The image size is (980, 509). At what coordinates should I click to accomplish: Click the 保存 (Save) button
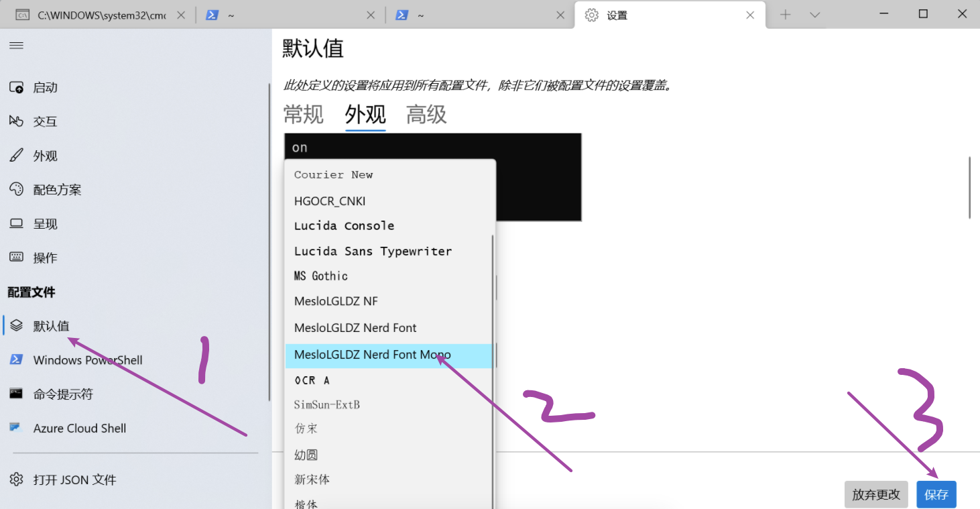point(936,494)
